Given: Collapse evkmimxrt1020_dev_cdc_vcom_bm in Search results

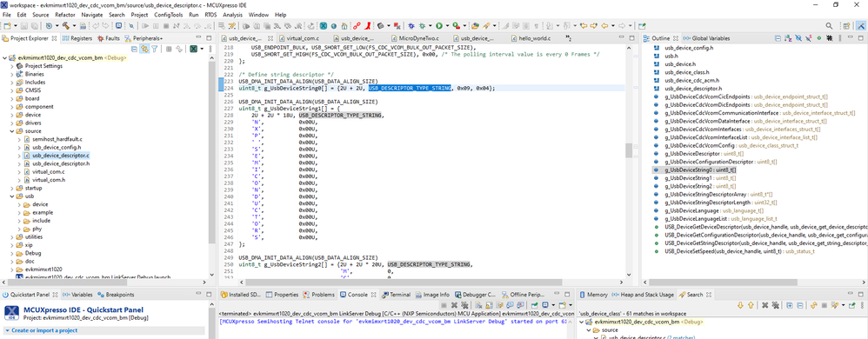Looking at the screenshot, I should pyautogui.click(x=581, y=322).
